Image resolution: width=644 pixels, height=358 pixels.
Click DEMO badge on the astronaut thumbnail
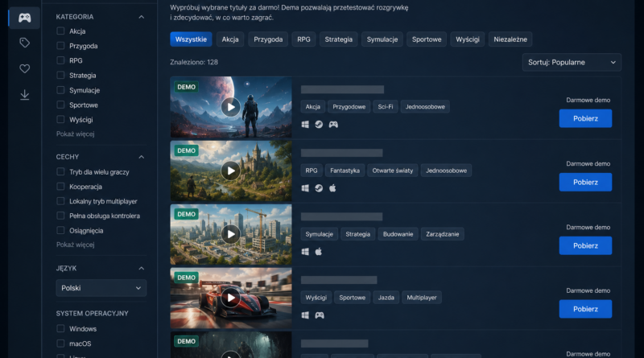pyautogui.click(x=187, y=87)
